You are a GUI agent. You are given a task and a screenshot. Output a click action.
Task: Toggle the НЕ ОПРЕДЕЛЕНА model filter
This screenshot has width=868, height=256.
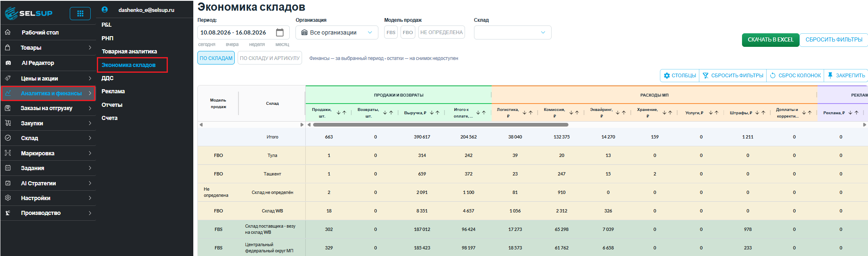[442, 32]
